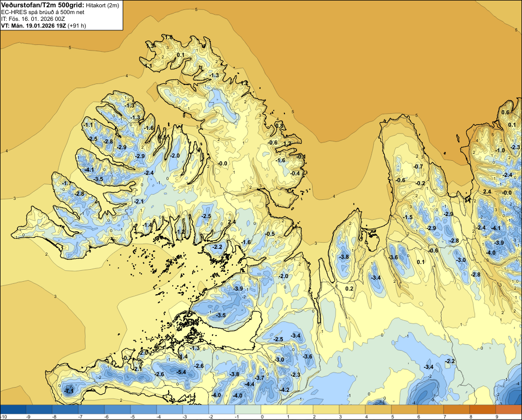Click the -1.5 temperature label
The width and height of the screenshot is (522, 420).
(x=408, y=217)
